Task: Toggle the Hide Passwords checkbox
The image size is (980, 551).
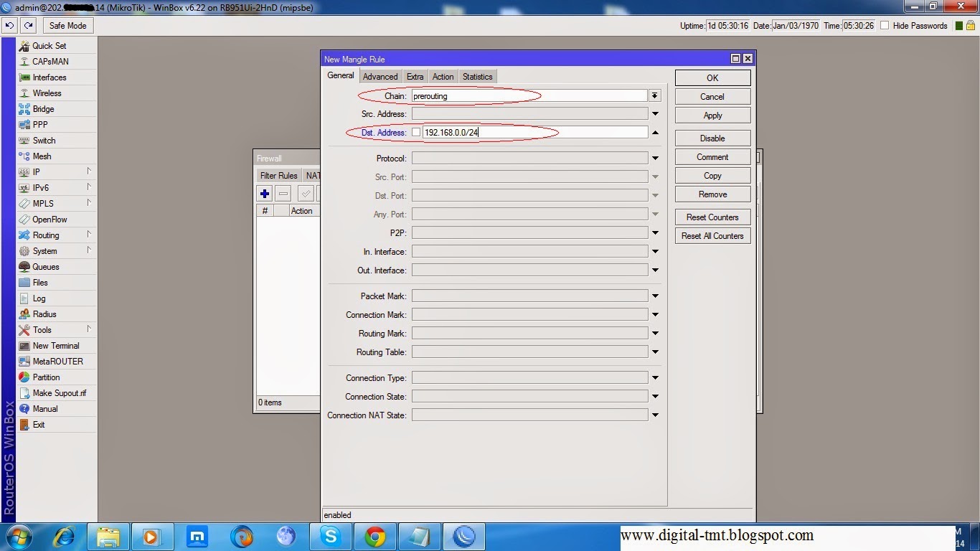Action: tap(885, 25)
